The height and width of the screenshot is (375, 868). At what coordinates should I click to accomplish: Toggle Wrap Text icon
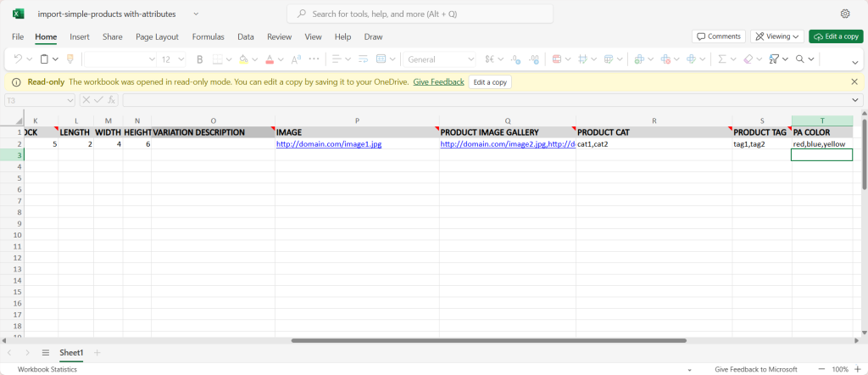[363, 59]
